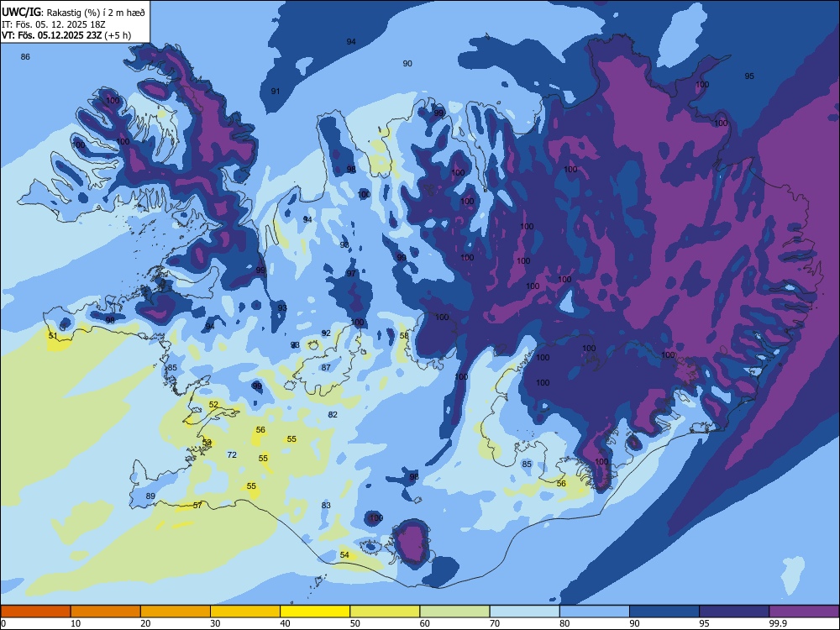
Task: Select the '0' legend scale label
Action: pos(3,623)
